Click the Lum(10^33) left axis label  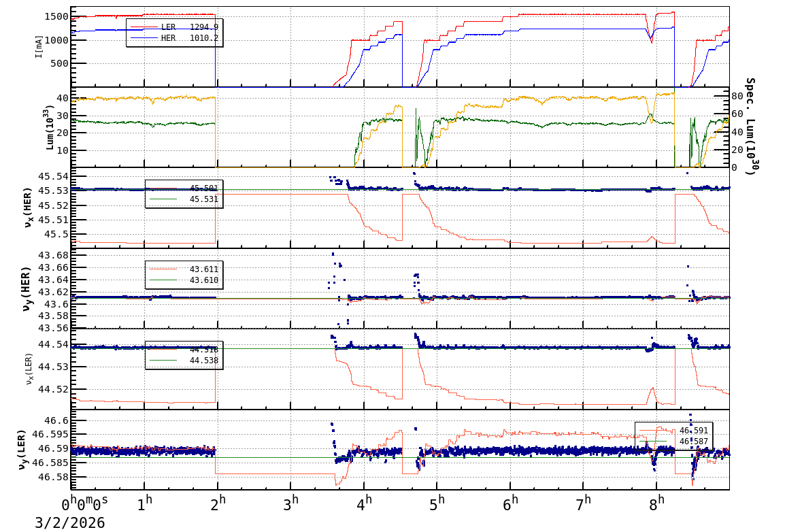pos(49,128)
